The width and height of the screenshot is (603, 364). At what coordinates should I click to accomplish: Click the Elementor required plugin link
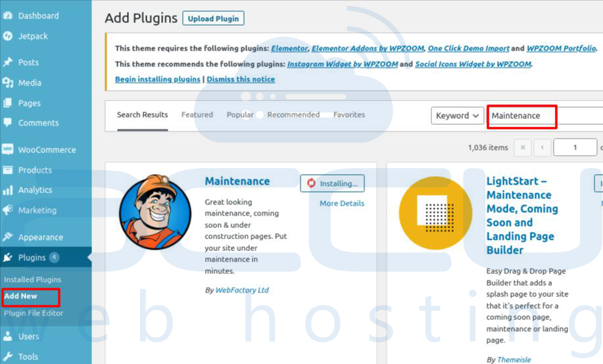(x=289, y=48)
